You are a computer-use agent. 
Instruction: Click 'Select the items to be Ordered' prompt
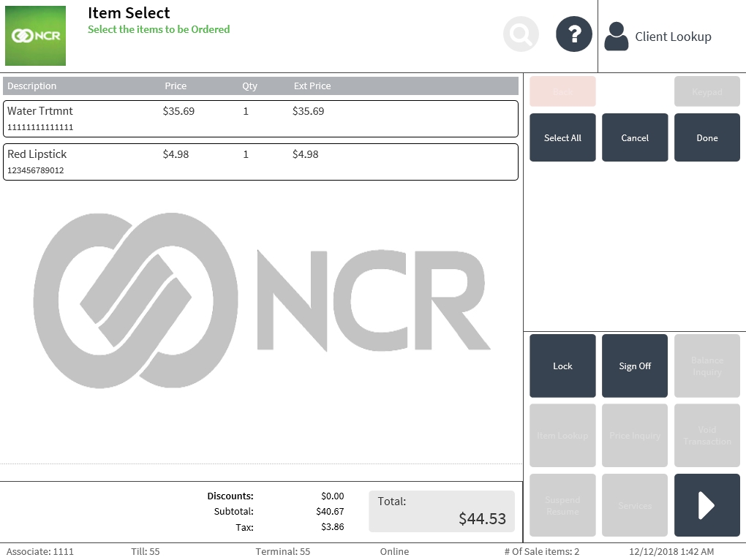tap(159, 29)
